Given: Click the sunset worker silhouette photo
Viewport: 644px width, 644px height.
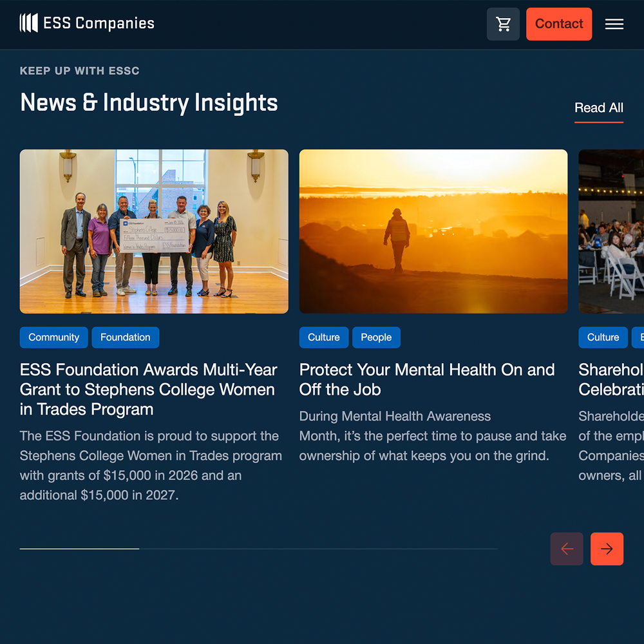Looking at the screenshot, I should tap(433, 231).
